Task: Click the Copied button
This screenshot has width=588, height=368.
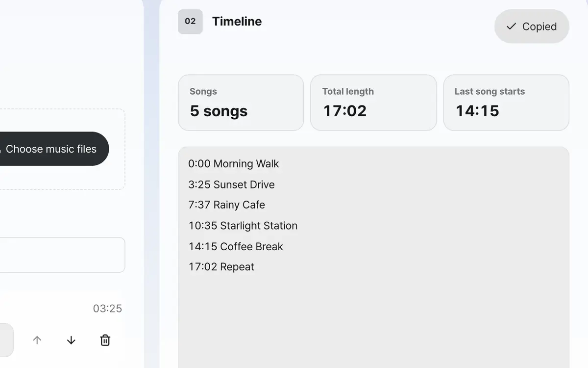Action: point(532,26)
